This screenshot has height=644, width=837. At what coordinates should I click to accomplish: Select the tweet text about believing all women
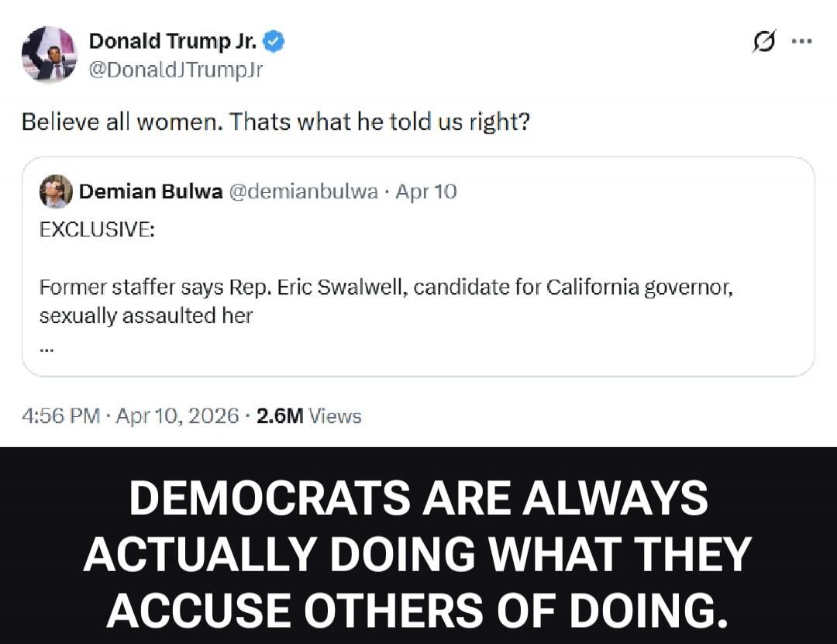click(275, 122)
